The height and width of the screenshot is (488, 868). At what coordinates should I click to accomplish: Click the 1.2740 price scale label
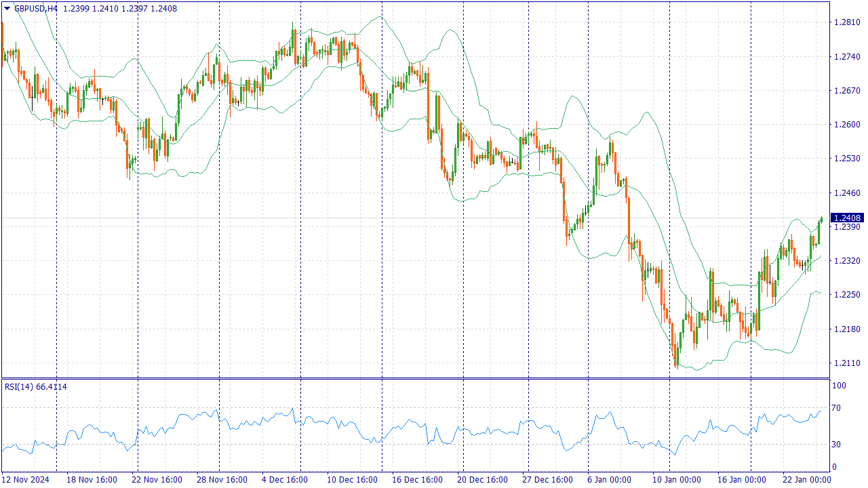846,56
